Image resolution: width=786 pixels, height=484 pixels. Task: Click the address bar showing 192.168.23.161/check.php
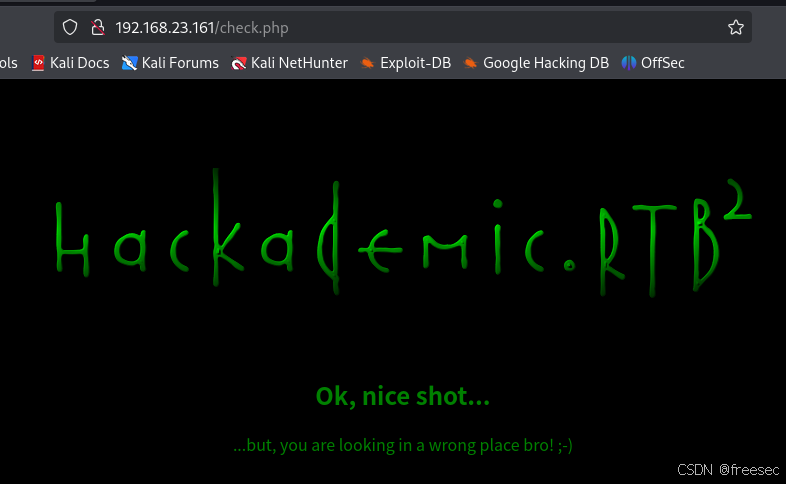(403, 27)
